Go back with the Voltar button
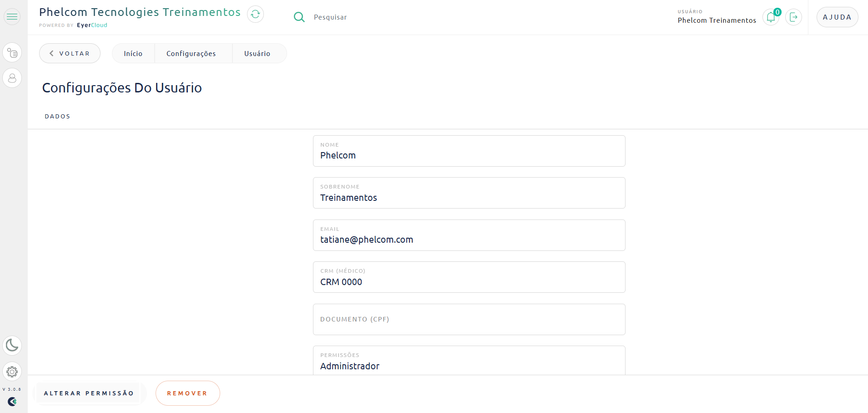This screenshot has width=868, height=413. [x=70, y=53]
